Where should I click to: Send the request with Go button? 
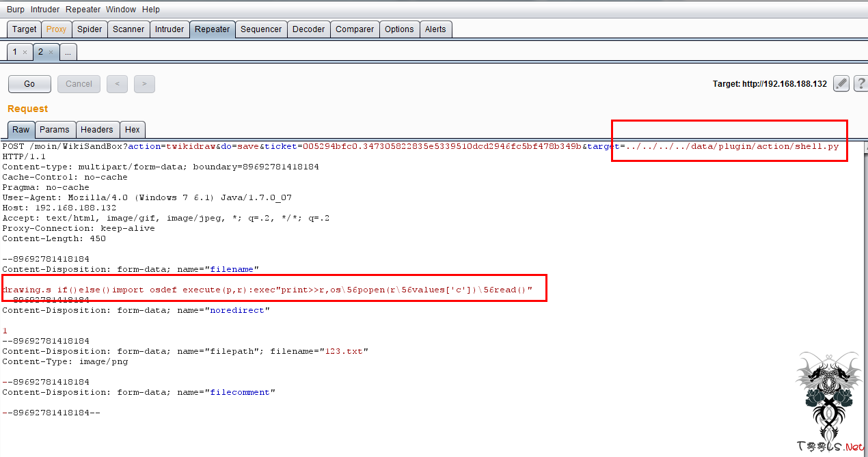(29, 84)
